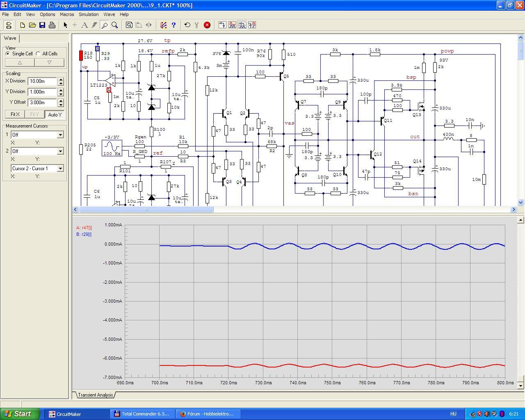
Task: Click the Fit X button
Action: pos(15,114)
